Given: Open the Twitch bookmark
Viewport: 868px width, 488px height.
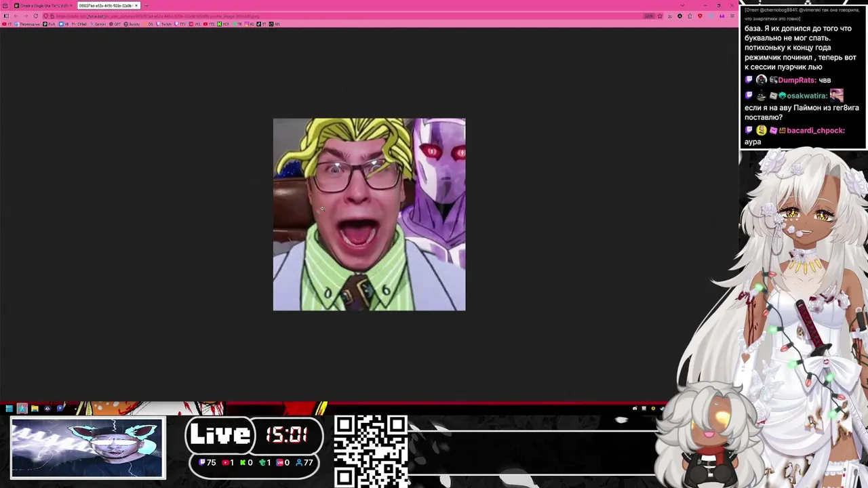Looking at the screenshot, I should coord(164,24).
